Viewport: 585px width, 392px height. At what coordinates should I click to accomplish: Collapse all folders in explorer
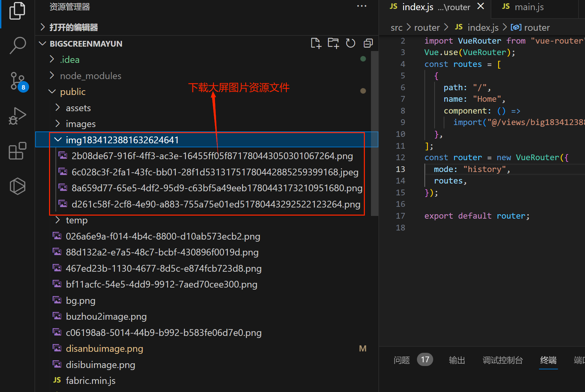coord(368,43)
